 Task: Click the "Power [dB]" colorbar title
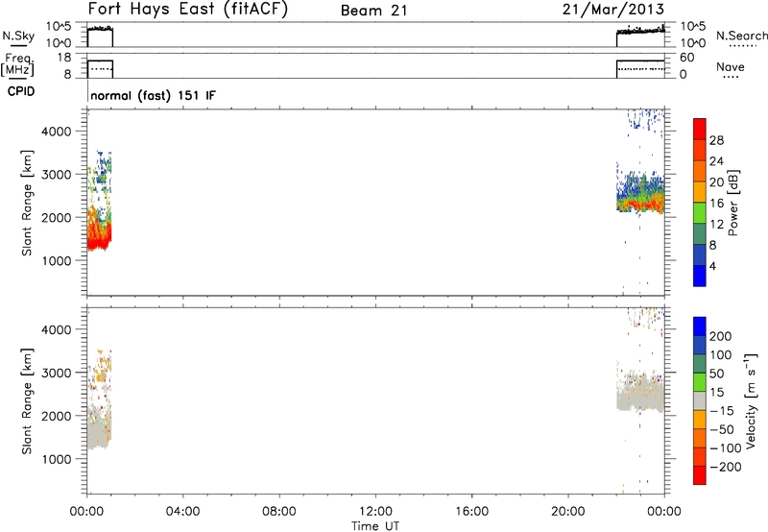tap(733, 203)
